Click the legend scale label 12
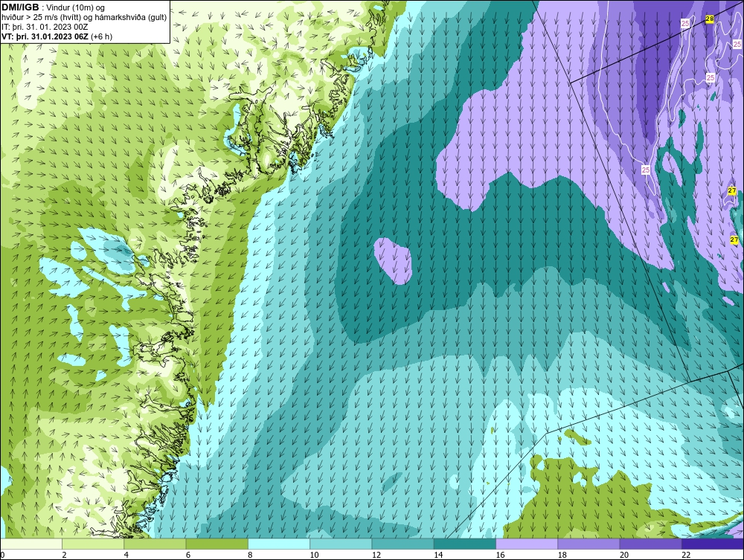This screenshot has width=744, height=560. [376, 556]
